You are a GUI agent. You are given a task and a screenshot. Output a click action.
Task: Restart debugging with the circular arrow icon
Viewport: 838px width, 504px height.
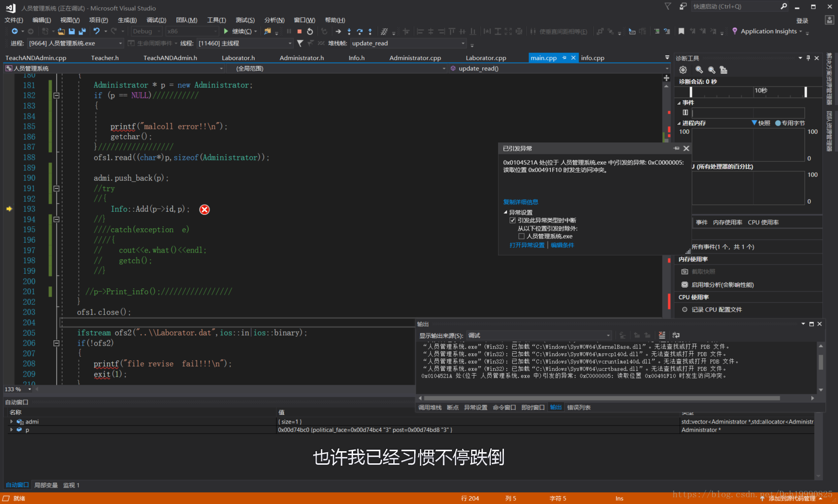(310, 31)
